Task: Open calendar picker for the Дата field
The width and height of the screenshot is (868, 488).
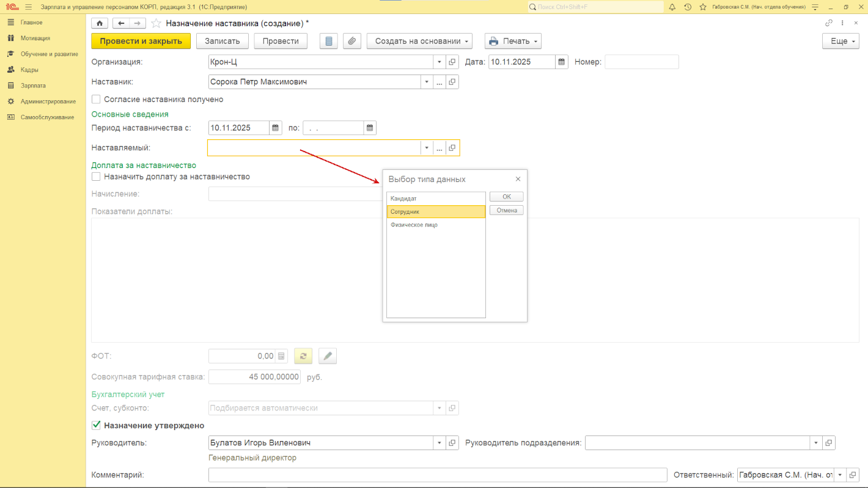Action: tap(561, 62)
